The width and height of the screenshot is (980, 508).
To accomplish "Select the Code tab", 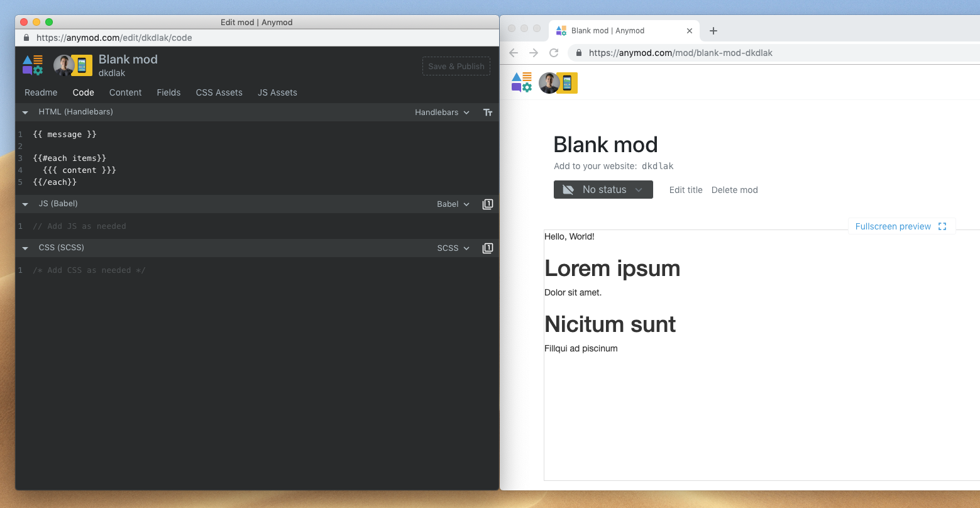I will click(x=83, y=92).
